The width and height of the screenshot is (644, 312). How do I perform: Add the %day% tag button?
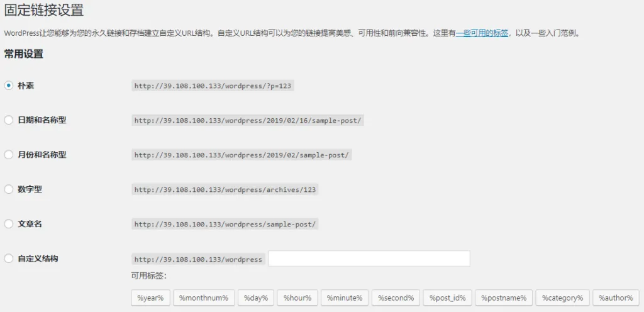(256, 298)
